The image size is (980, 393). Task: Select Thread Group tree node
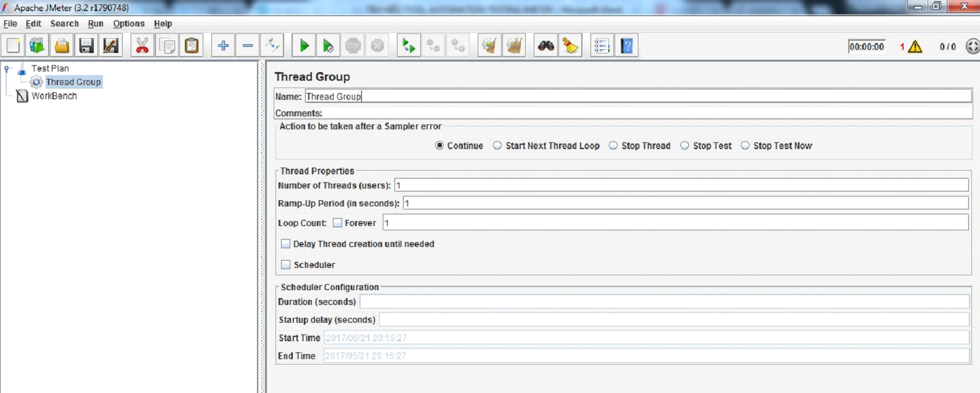point(73,82)
